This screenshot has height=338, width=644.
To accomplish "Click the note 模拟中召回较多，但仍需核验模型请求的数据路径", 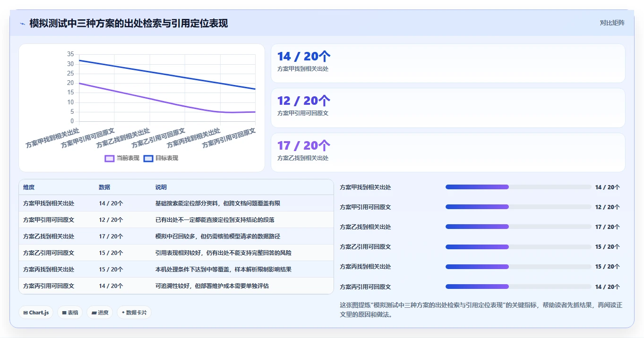I will [x=218, y=237].
